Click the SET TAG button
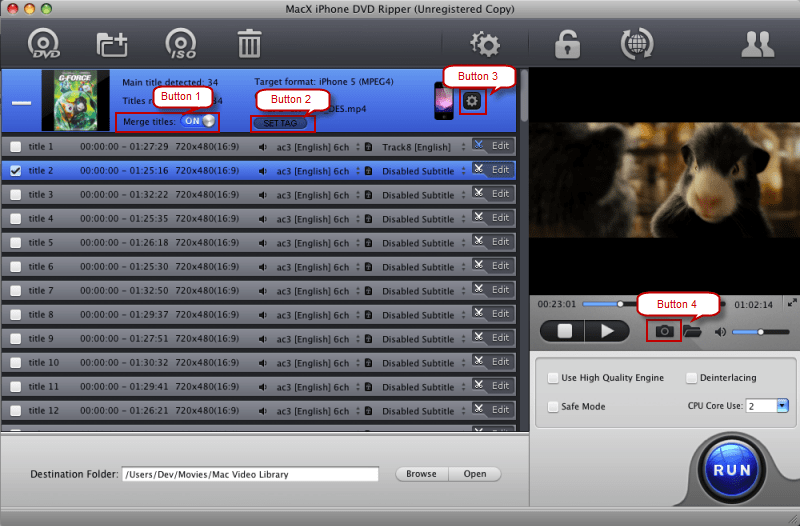 point(280,123)
